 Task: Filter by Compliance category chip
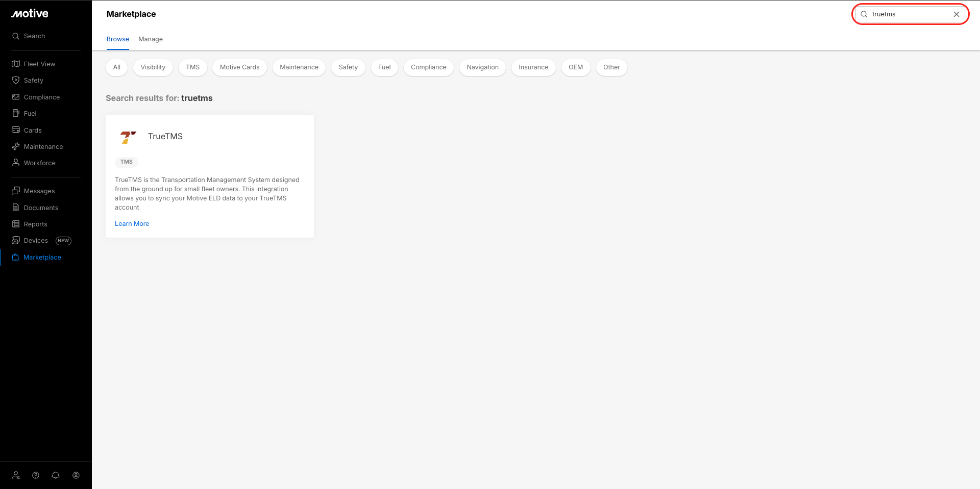pos(429,67)
